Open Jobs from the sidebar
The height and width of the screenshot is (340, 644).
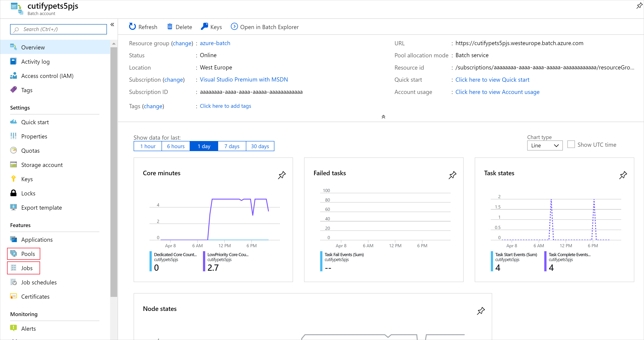pyautogui.click(x=27, y=268)
